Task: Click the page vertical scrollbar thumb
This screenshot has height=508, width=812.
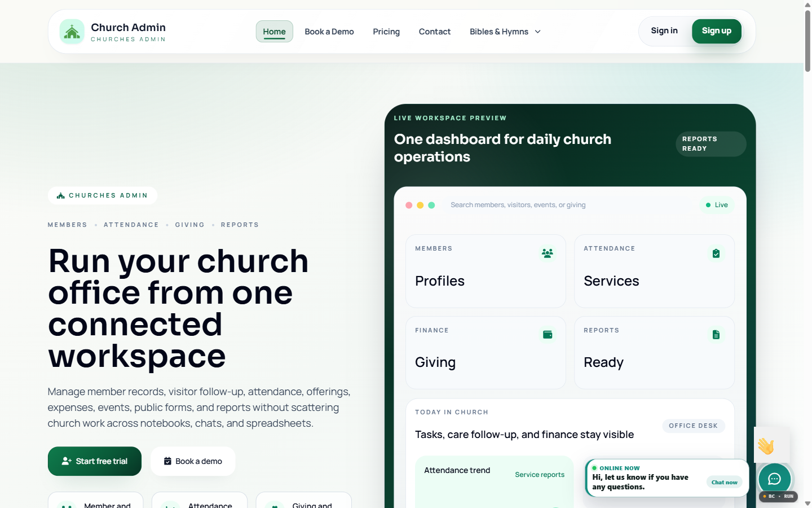Action: 807,41
